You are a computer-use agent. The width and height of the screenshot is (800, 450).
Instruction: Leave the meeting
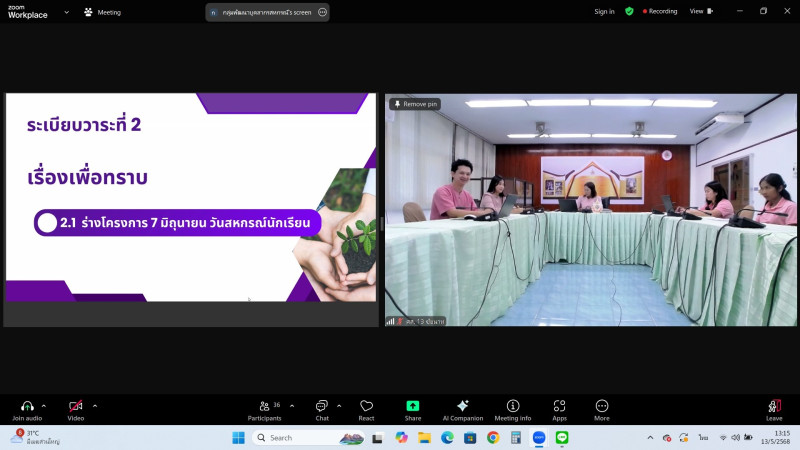pyautogui.click(x=774, y=409)
